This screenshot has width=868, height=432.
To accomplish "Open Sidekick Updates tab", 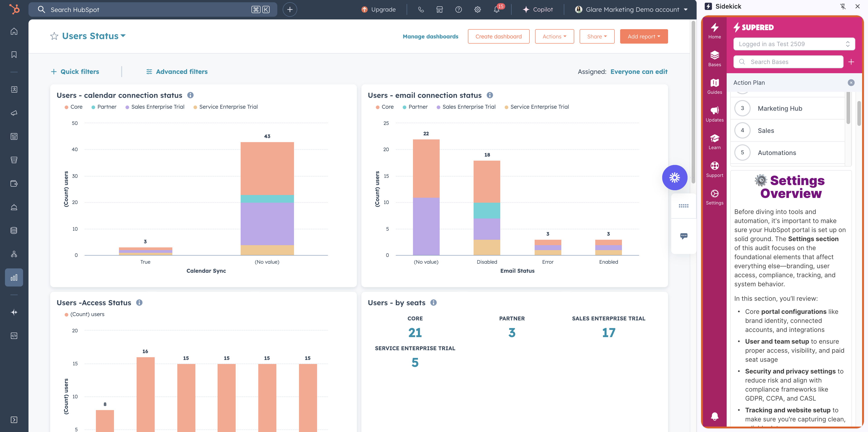I will [x=714, y=114].
